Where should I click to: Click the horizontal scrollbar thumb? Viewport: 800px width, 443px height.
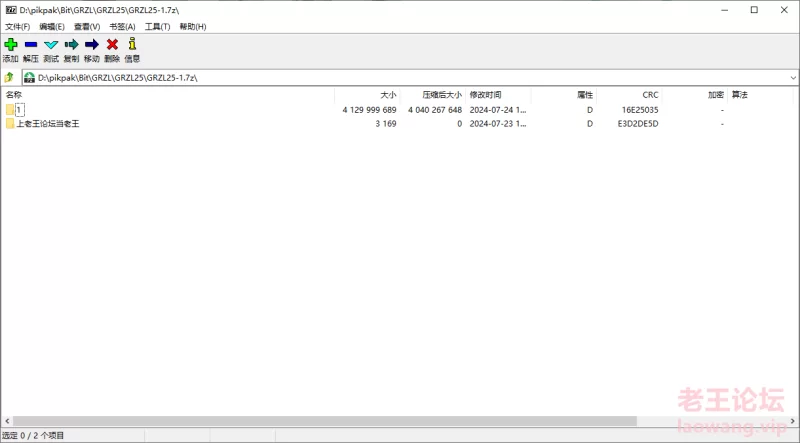324,421
